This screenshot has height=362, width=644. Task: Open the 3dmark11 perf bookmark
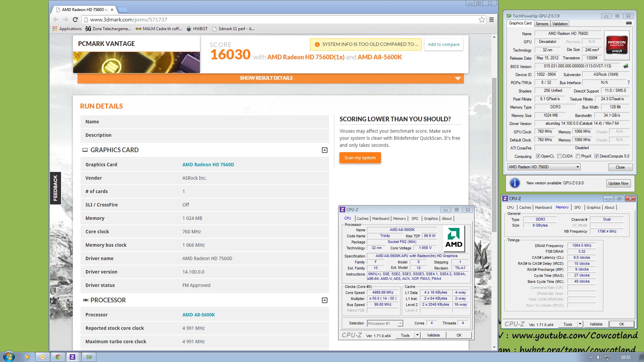pyautogui.click(x=233, y=29)
